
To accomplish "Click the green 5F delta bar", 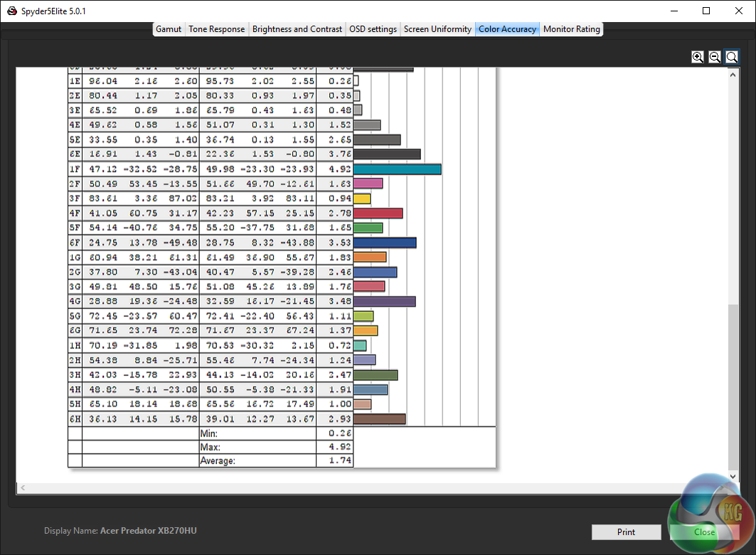I will 368,228.
